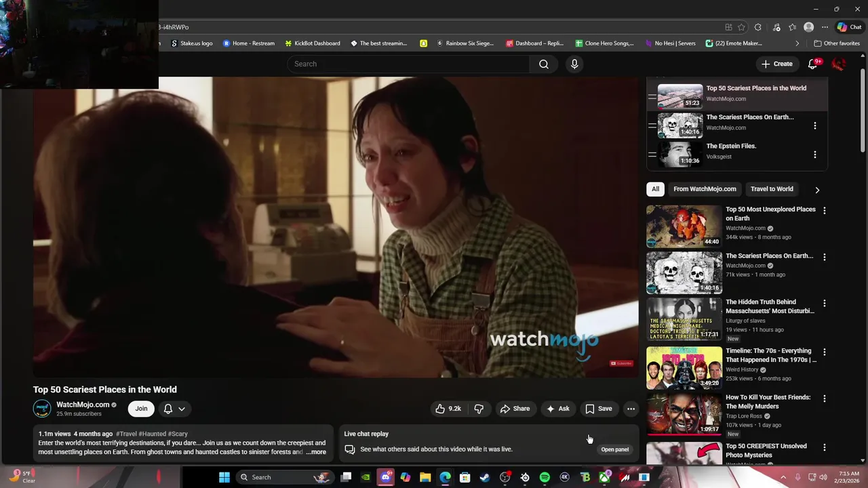
Task: Click the Ask button
Action: pos(557,409)
